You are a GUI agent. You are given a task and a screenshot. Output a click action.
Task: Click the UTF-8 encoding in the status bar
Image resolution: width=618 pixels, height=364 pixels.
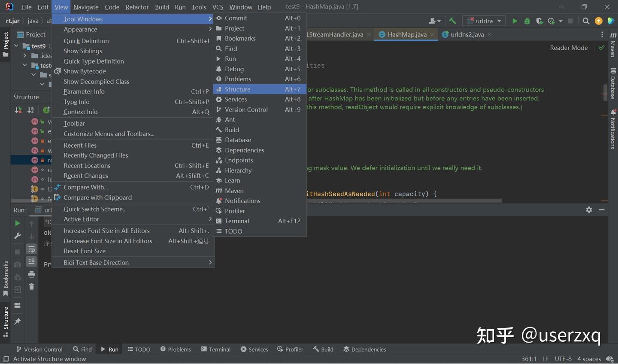click(563, 359)
